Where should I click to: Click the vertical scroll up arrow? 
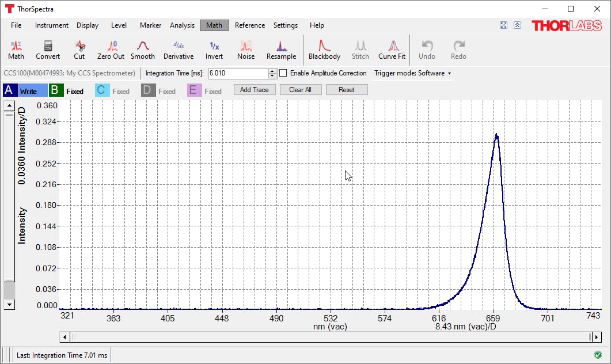click(9, 105)
